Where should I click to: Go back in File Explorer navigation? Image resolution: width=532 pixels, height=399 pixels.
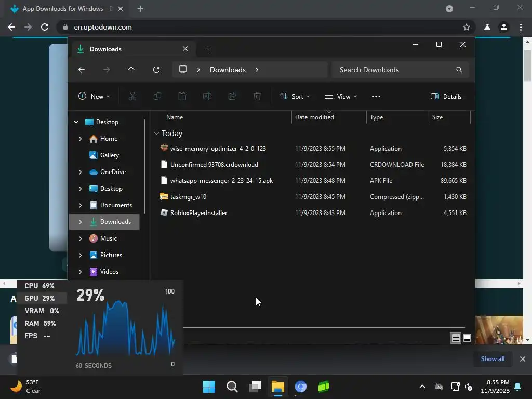click(82, 70)
